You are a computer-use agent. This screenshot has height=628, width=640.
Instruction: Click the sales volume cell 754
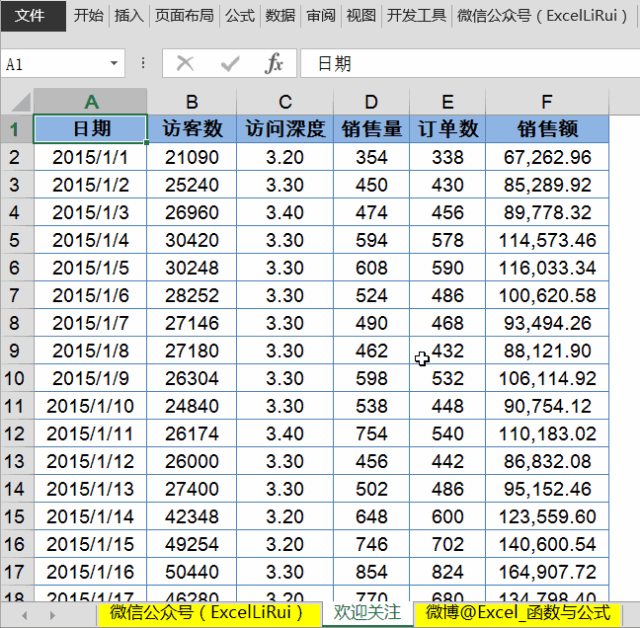click(371, 433)
